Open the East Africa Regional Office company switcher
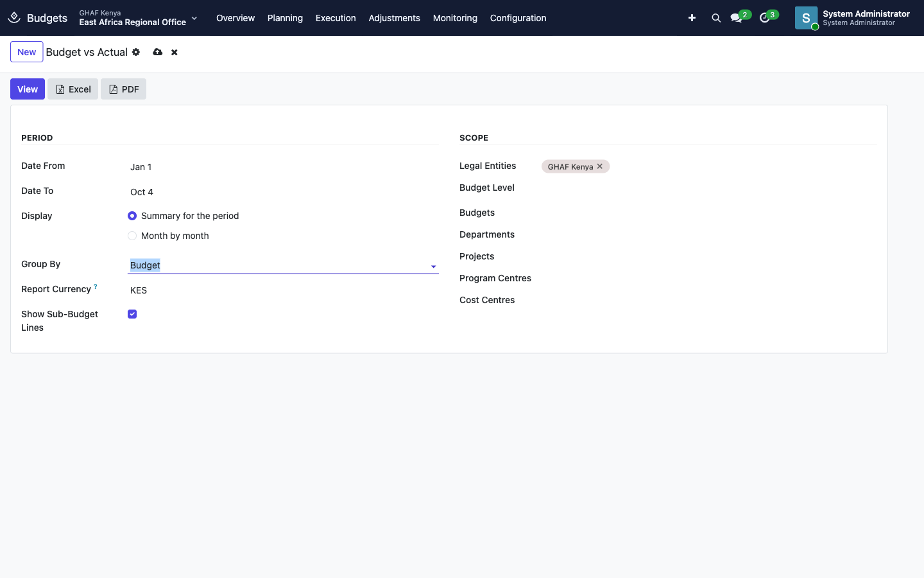 coord(138,18)
